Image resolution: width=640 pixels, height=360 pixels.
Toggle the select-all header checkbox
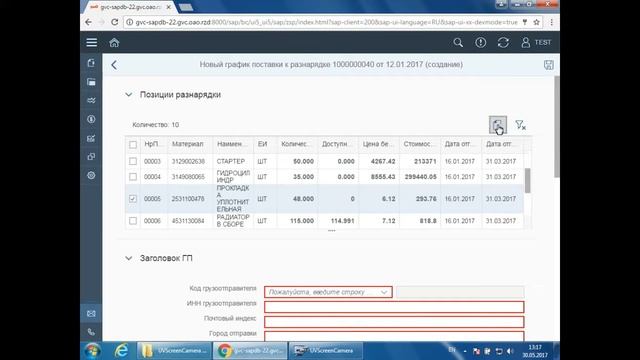click(133, 144)
